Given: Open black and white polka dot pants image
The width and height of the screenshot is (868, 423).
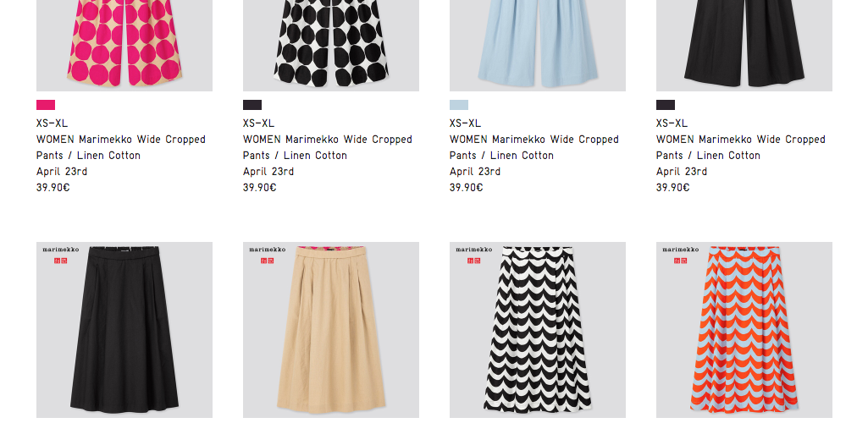Looking at the screenshot, I should pos(330,46).
